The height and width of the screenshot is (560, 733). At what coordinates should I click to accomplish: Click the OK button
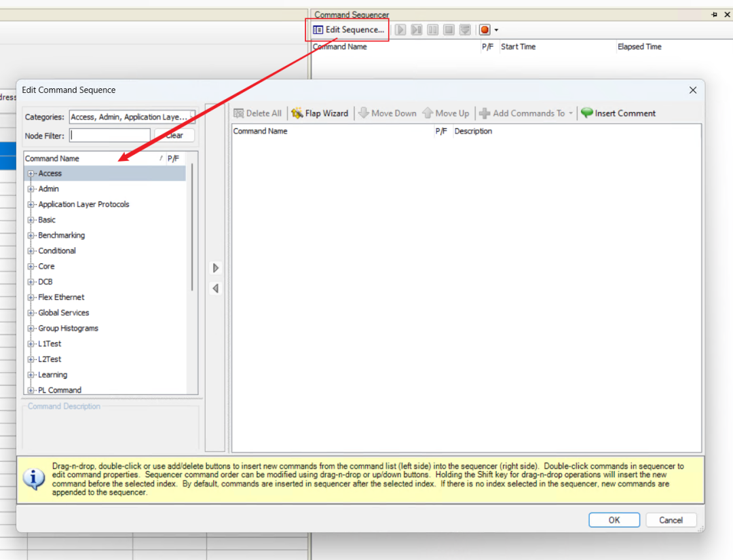614,520
